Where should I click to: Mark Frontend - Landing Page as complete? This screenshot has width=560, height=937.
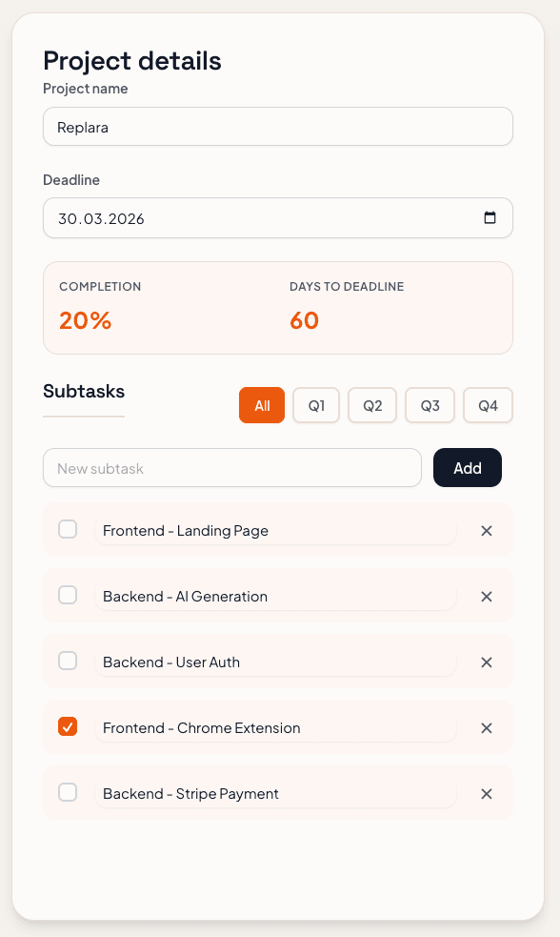(68, 530)
